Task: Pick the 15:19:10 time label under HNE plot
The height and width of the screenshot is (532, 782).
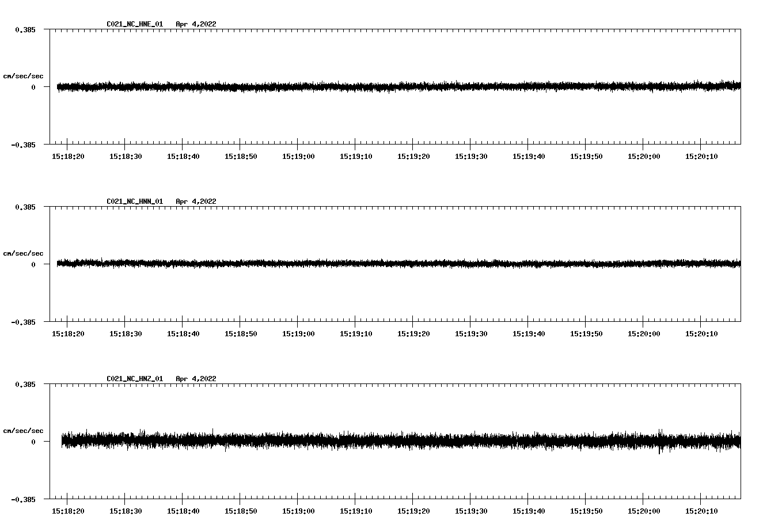Action: click(x=356, y=157)
